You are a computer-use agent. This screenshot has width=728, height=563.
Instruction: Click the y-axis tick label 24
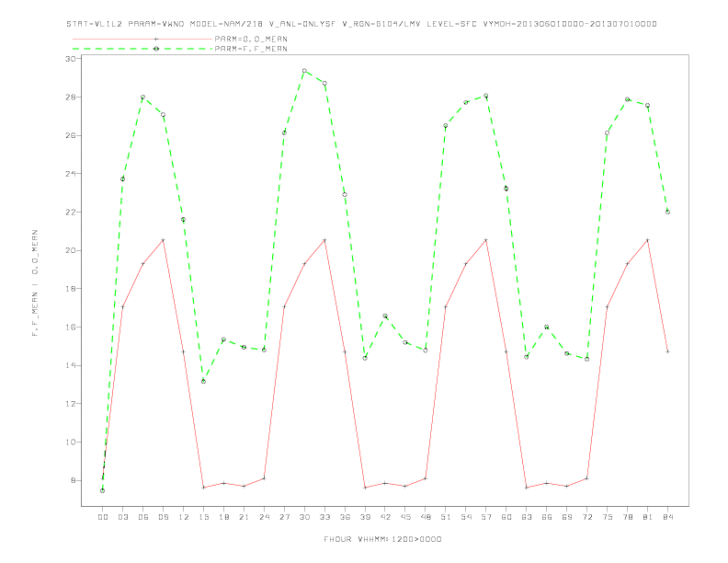[x=71, y=174]
